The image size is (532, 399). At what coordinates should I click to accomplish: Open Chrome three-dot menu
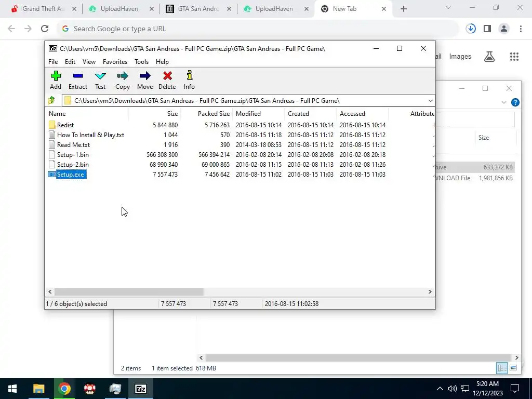[521, 29]
